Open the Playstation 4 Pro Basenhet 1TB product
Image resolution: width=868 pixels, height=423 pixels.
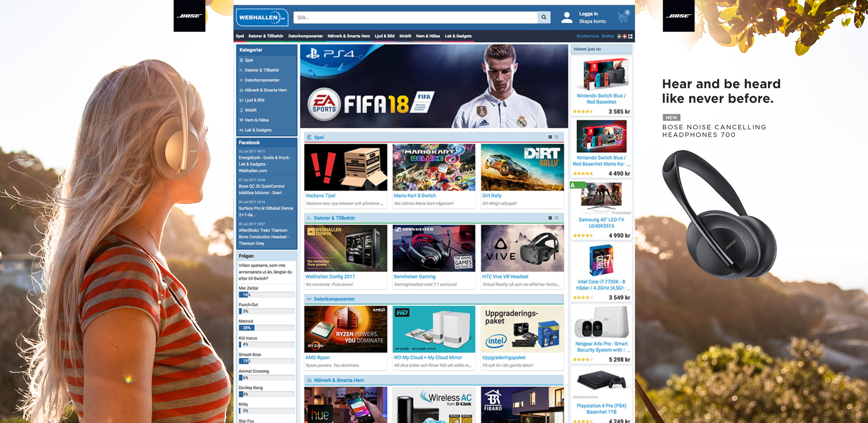(601, 394)
